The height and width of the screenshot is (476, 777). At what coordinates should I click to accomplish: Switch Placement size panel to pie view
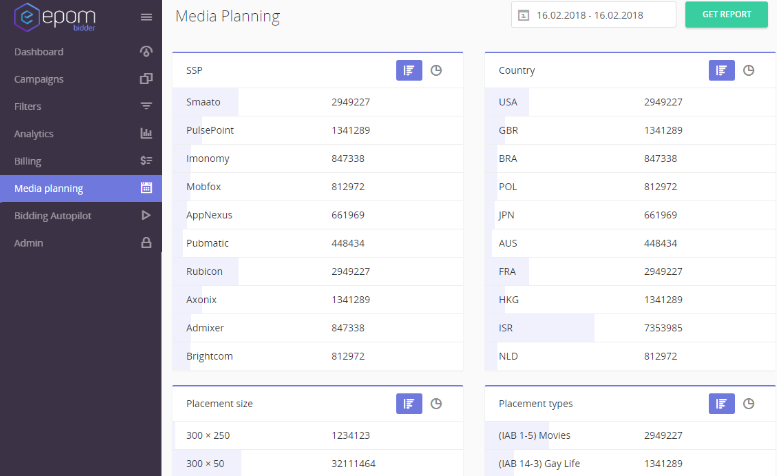coord(436,404)
